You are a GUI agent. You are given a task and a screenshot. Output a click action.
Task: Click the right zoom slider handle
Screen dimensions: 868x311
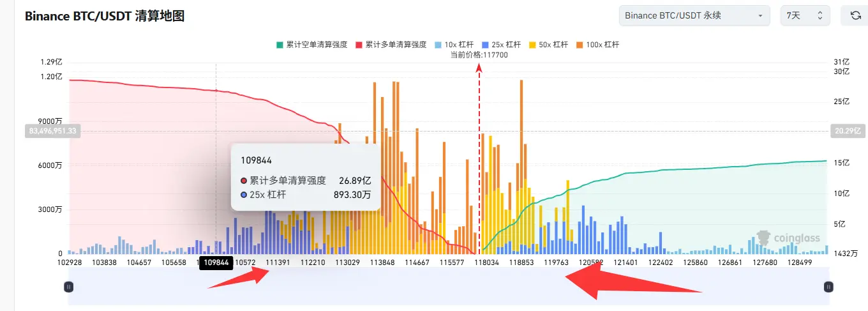point(828,287)
